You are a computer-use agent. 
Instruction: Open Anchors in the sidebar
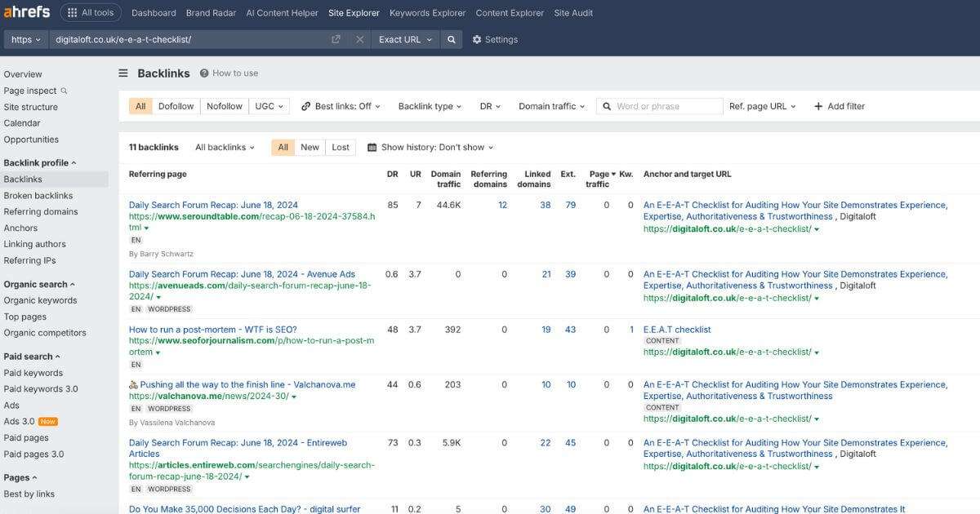pyautogui.click(x=20, y=228)
